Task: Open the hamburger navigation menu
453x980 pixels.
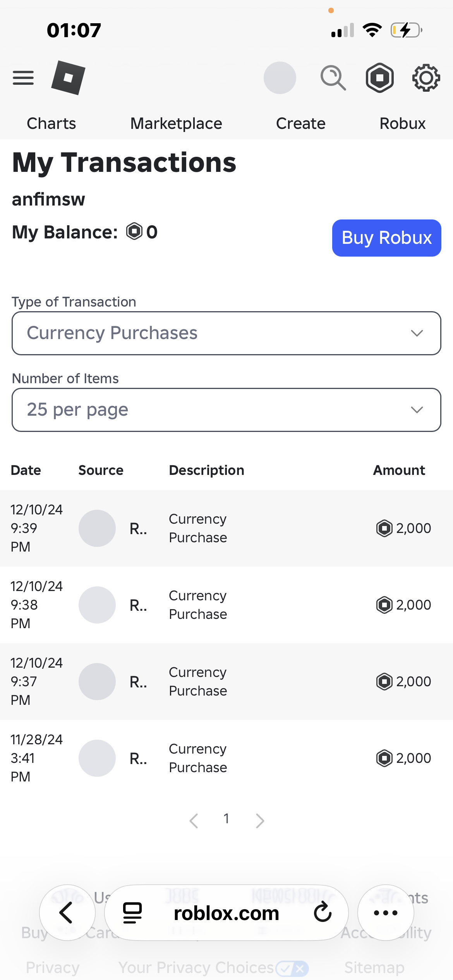Action: pyautogui.click(x=23, y=78)
